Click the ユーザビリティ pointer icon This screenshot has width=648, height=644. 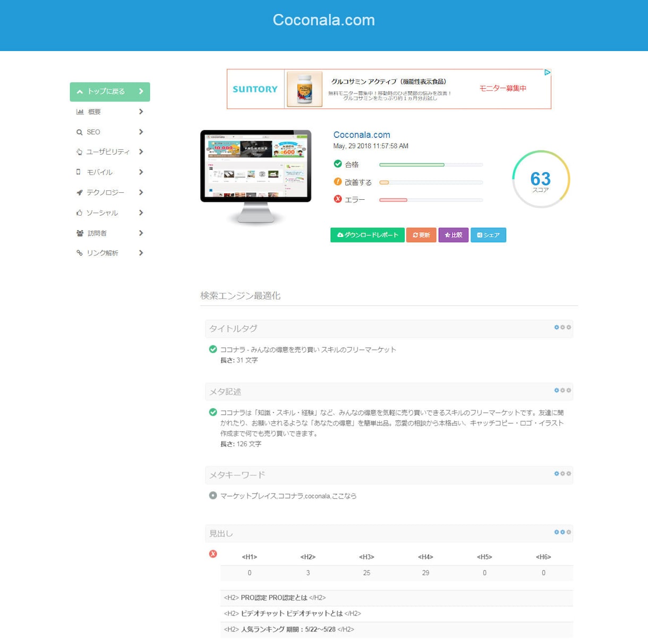coord(80,152)
